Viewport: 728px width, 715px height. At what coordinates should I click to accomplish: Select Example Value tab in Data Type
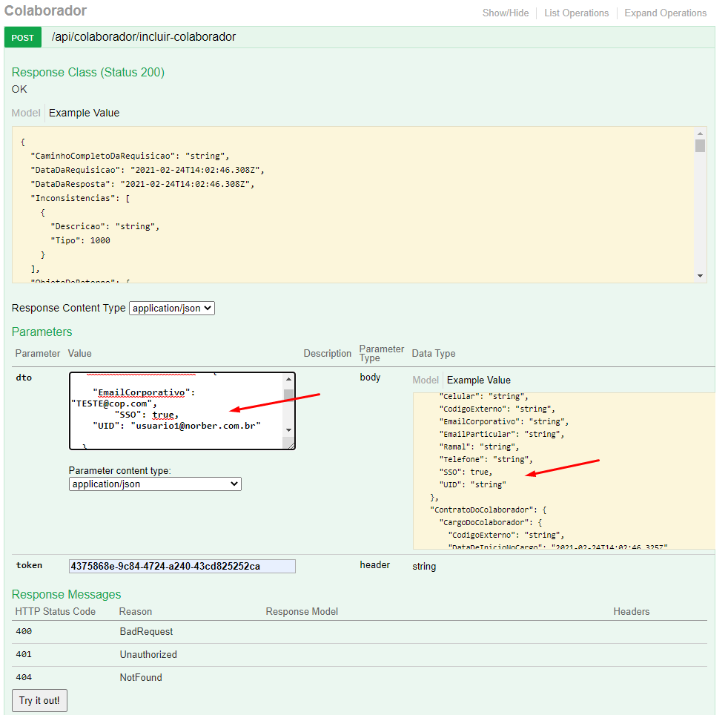(478, 380)
